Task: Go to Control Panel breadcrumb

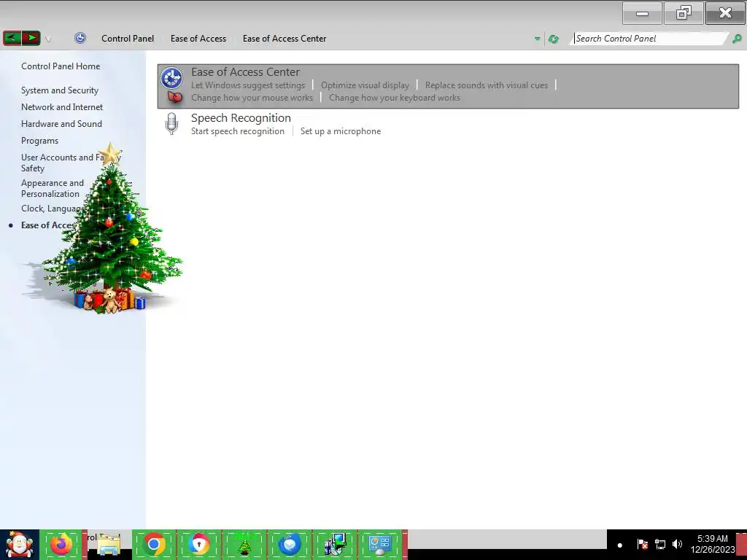Action: (128, 39)
